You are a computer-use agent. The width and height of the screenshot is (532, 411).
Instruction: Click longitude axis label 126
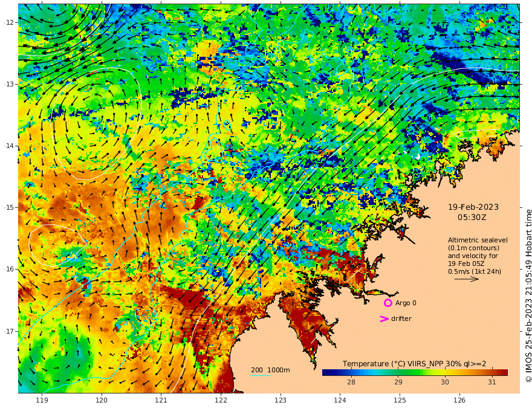[x=459, y=400]
